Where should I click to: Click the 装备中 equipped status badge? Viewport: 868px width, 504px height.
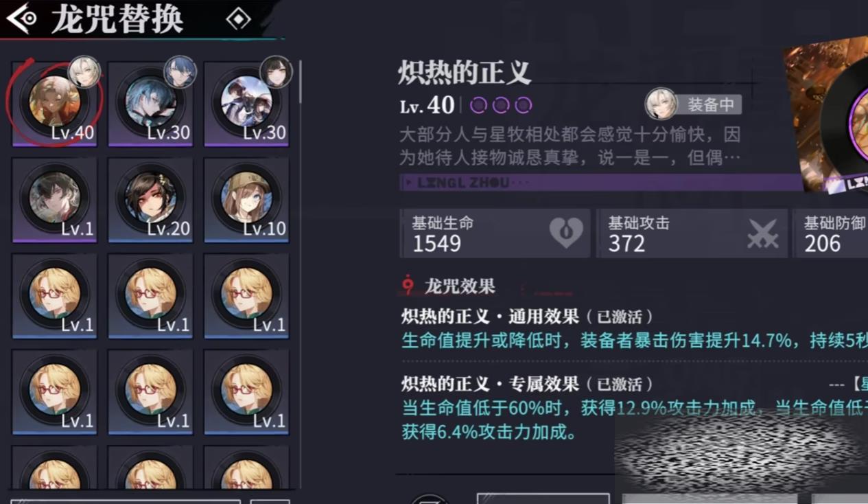pyautogui.click(x=694, y=104)
